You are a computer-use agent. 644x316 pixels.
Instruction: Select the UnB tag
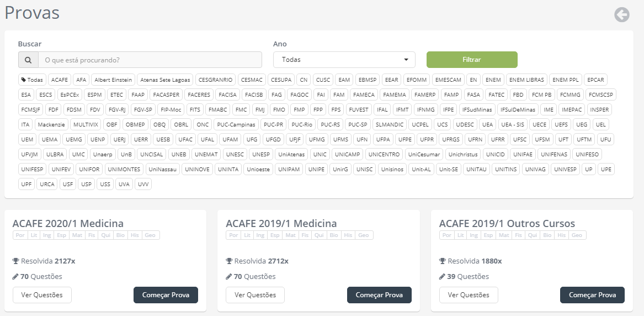(126, 155)
